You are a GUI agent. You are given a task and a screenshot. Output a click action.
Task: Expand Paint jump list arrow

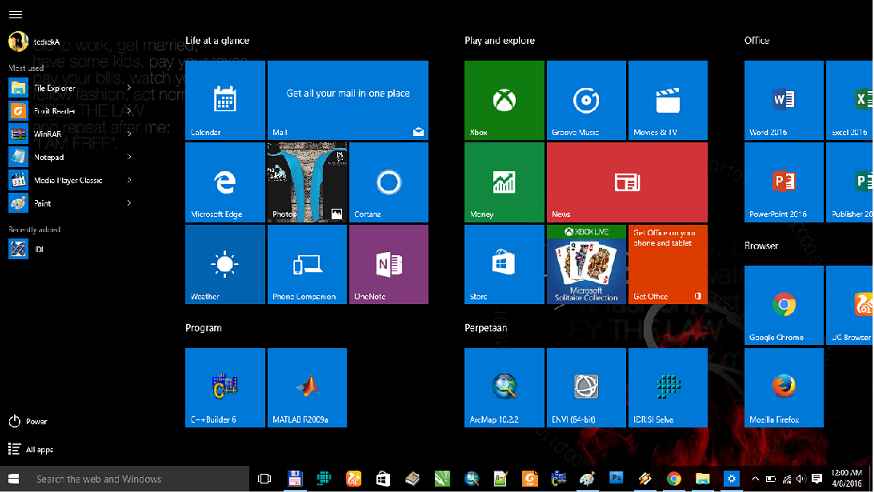click(x=129, y=203)
